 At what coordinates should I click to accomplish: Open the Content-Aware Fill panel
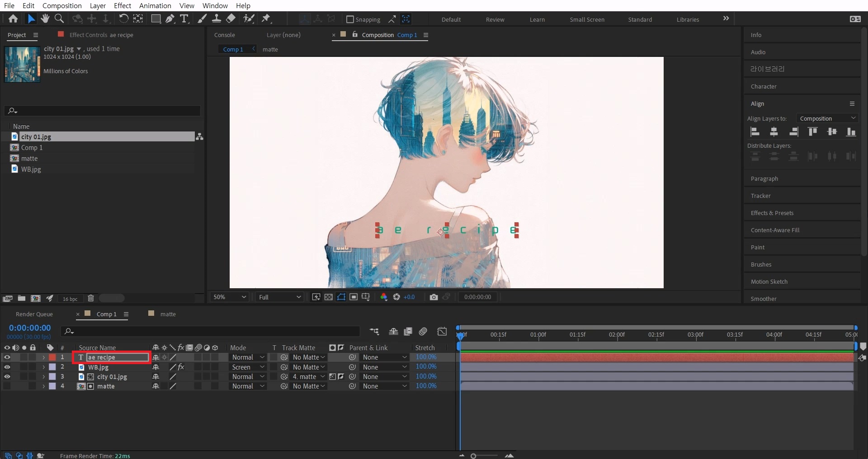[x=775, y=230]
